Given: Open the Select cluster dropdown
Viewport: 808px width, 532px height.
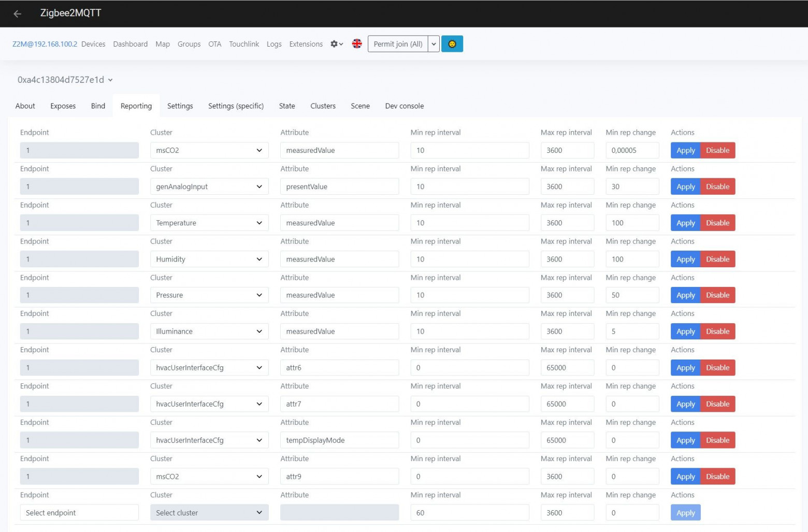Looking at the screenshot, I should 209,513.
